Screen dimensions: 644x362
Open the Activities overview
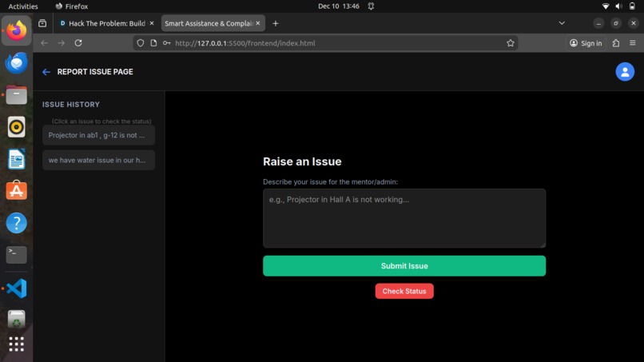pyautogui.click(x=23, y=6)
